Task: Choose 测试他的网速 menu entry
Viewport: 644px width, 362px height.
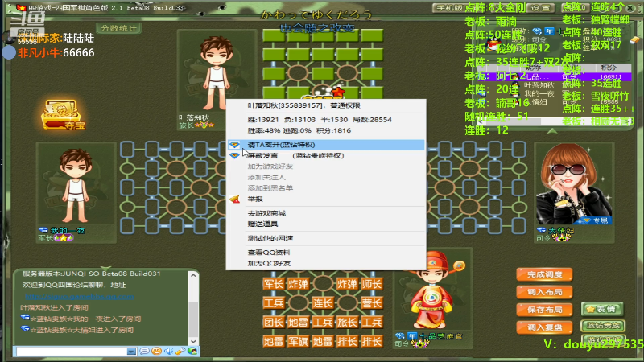Action: tap(326, 238)
